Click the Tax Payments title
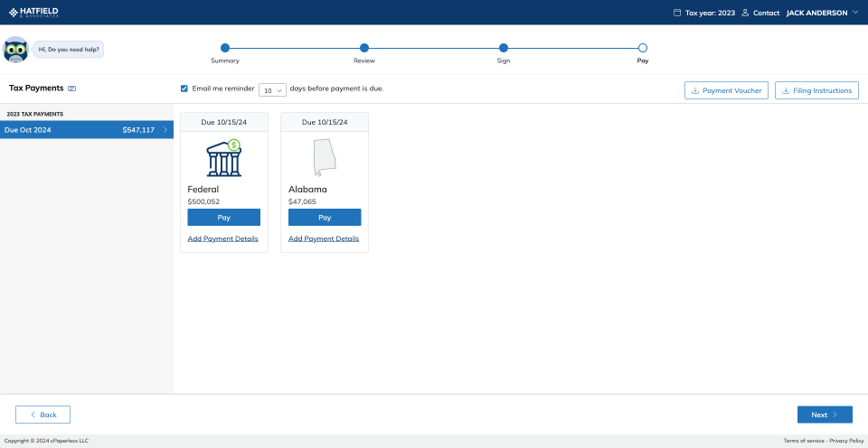The image size is (868, 448). coord(36,88)
